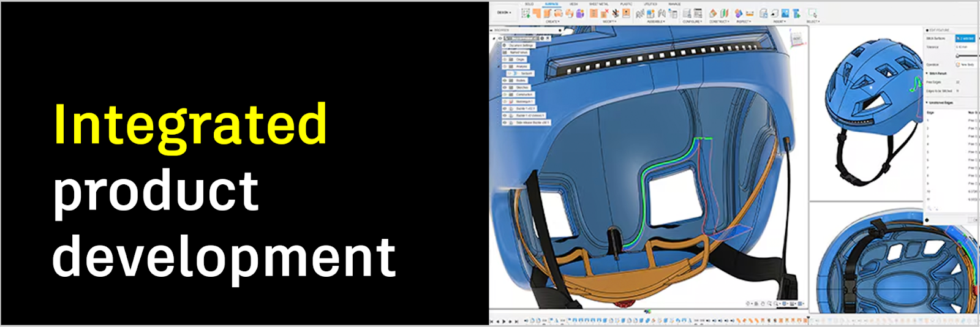The width and height of the screenshot is (980, 327).
Task: Switch to the MESH tab
Action: (x=573, y=4)
